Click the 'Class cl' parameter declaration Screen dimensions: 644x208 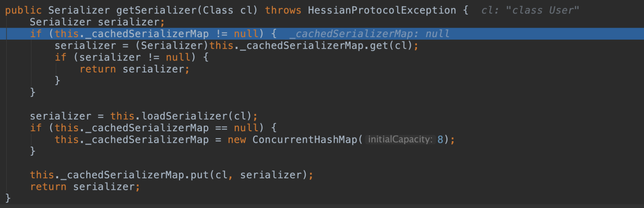click(227, 10)
